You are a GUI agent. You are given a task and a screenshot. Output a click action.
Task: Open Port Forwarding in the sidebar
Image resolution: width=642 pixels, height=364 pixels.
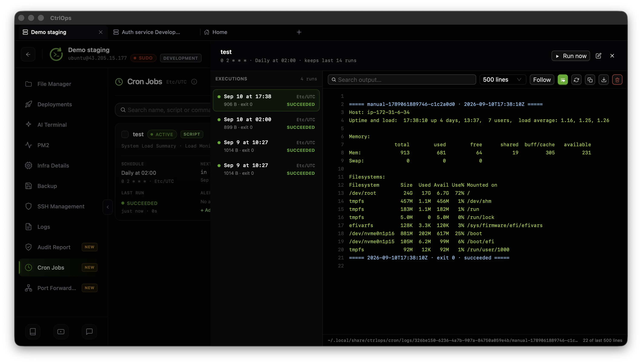[61, 288]
